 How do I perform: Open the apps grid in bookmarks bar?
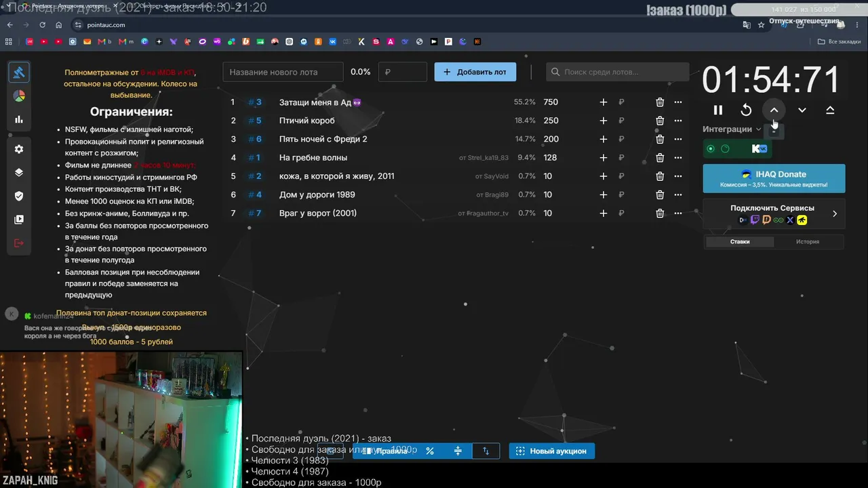tap(9, 41)
